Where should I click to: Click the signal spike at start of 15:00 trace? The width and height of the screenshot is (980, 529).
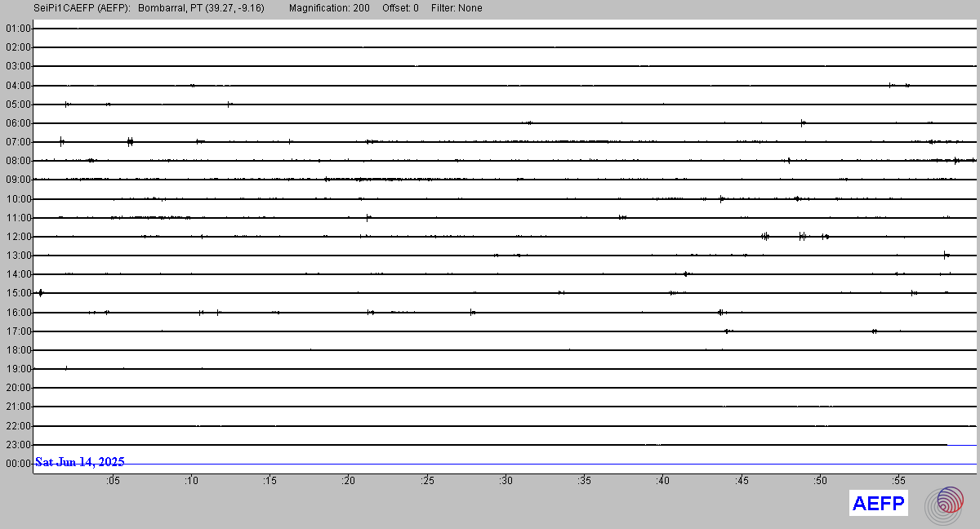41,292
